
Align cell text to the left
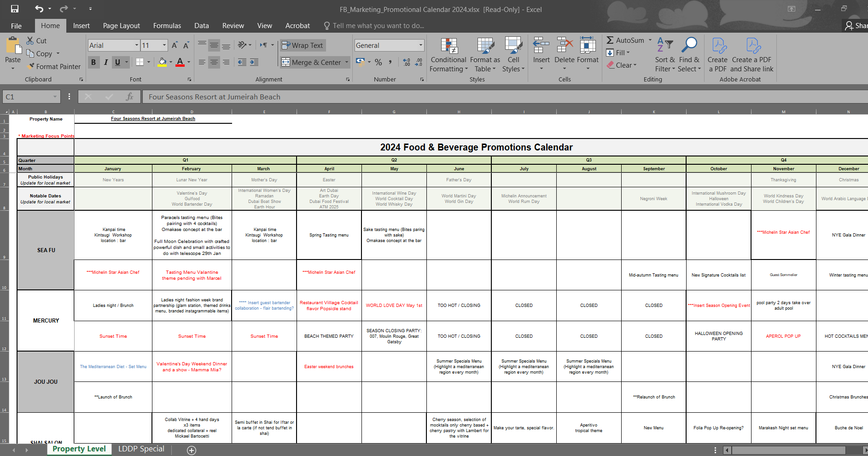(x=202, y=62)
